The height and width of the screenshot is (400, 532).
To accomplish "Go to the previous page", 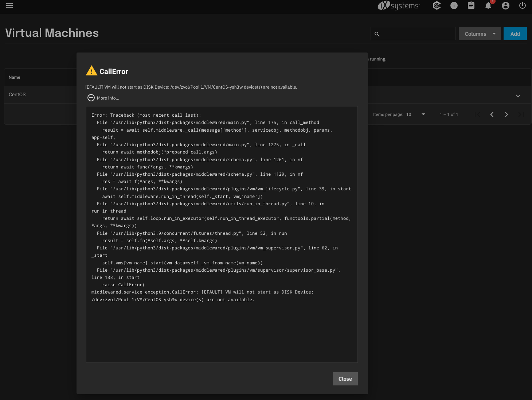I will click(492, 114).
